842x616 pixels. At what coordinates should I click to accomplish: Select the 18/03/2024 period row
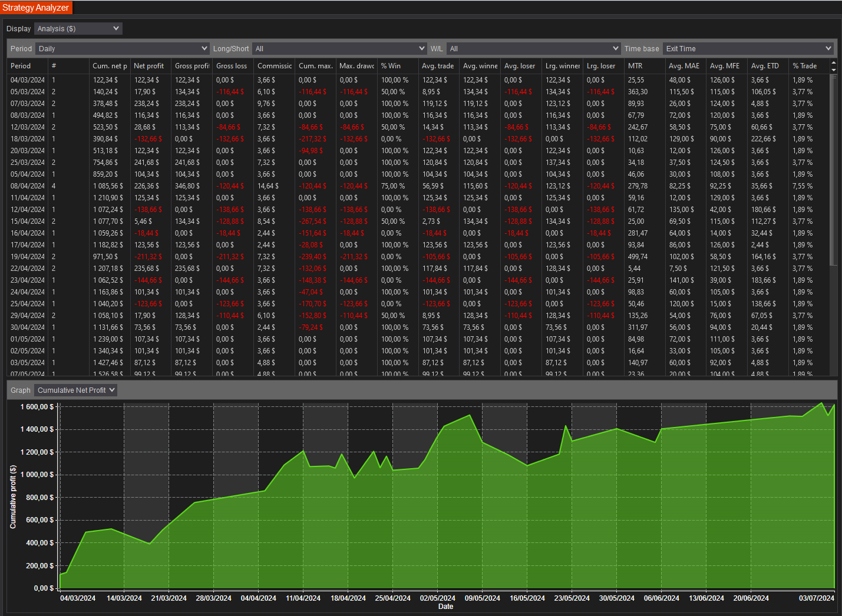pos(418,139)
